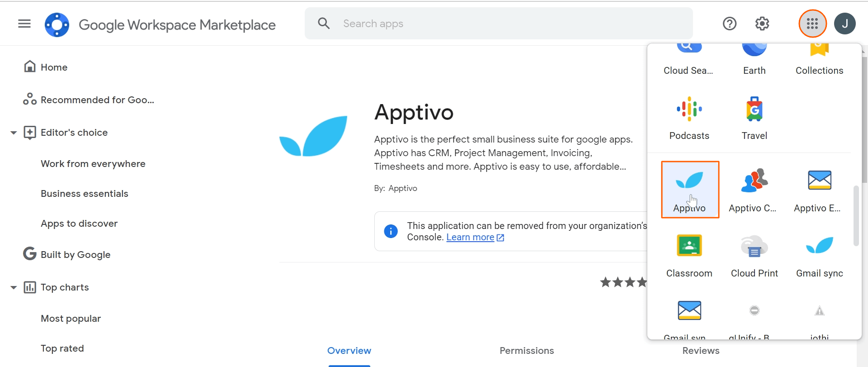Open the Settings gear icon
Viewport: 868px width, 367px height.
762,24
